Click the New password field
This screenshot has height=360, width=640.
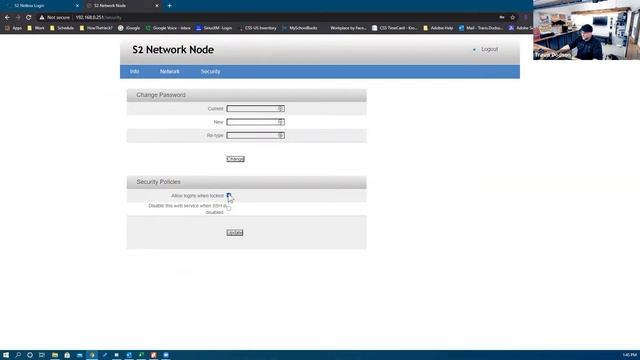(256, 122)
